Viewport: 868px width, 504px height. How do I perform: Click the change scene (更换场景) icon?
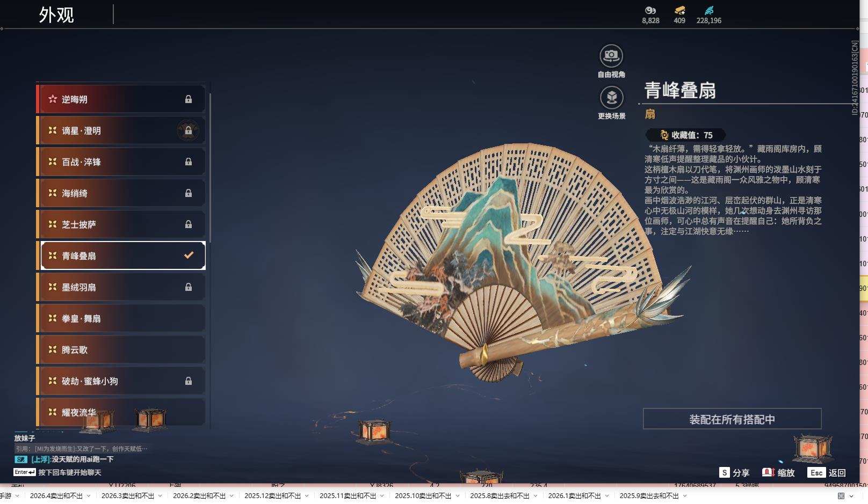(x=611, y=98)
